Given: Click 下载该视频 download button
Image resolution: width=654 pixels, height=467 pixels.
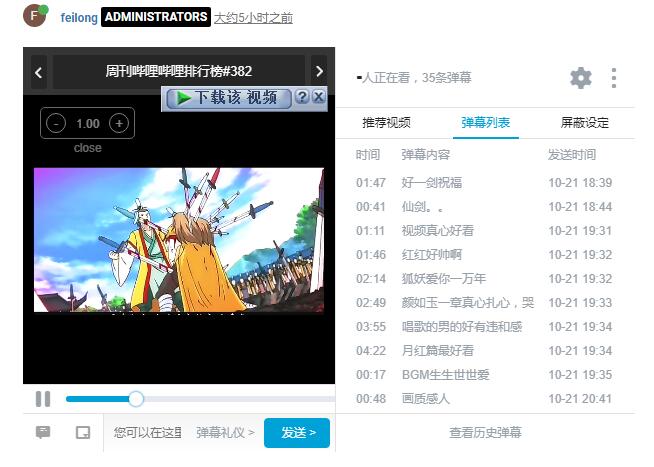Looking at the screenshot, I should tap(228, 97).
